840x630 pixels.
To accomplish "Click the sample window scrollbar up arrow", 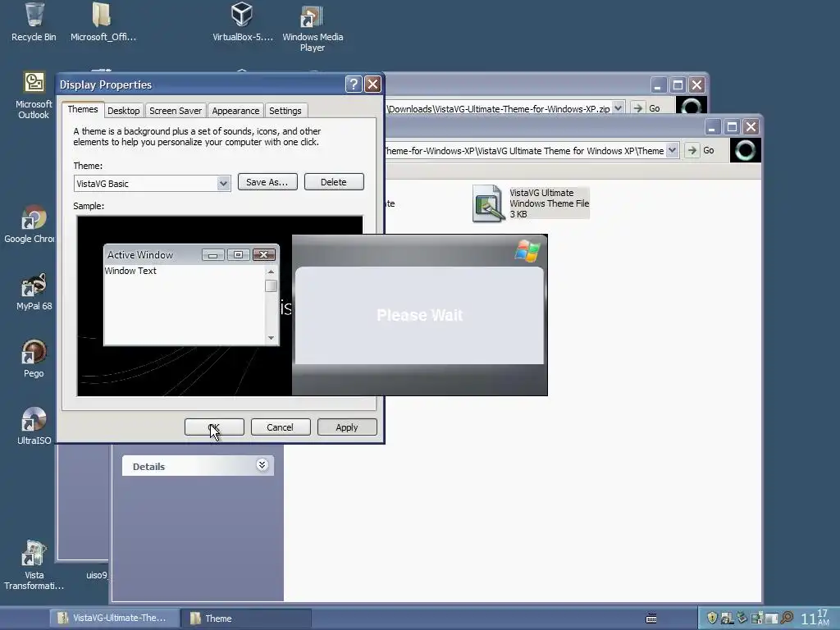I will pyautogui.click(x=271, y=272).
